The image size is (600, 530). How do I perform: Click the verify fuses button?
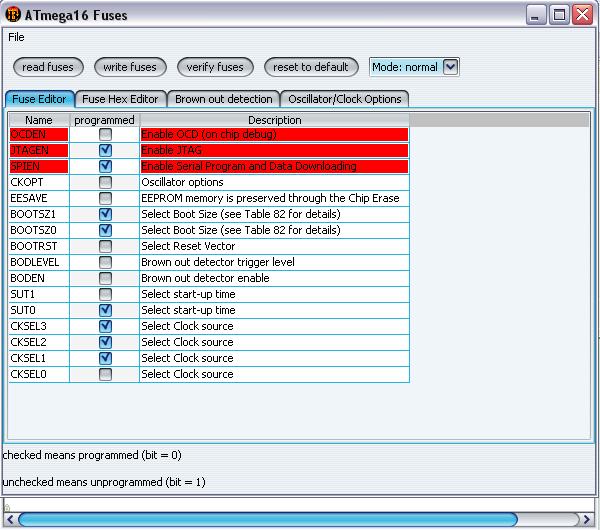pyautogui.click(x=215, y=67)
